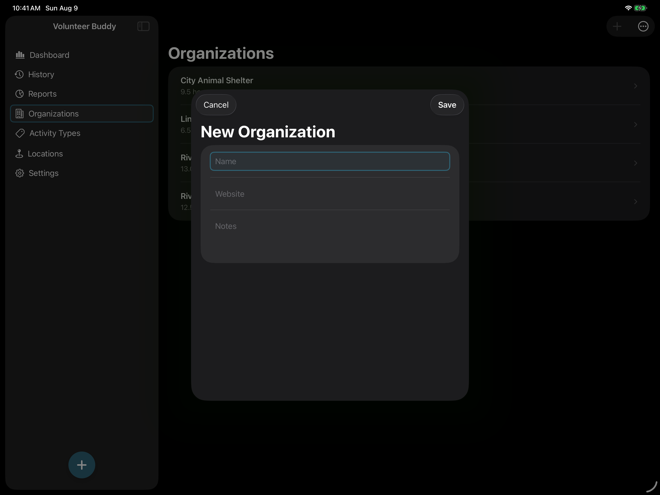Click the Reports pie chart icon
This screenshot has width=660, height=495.
point(19,94)
